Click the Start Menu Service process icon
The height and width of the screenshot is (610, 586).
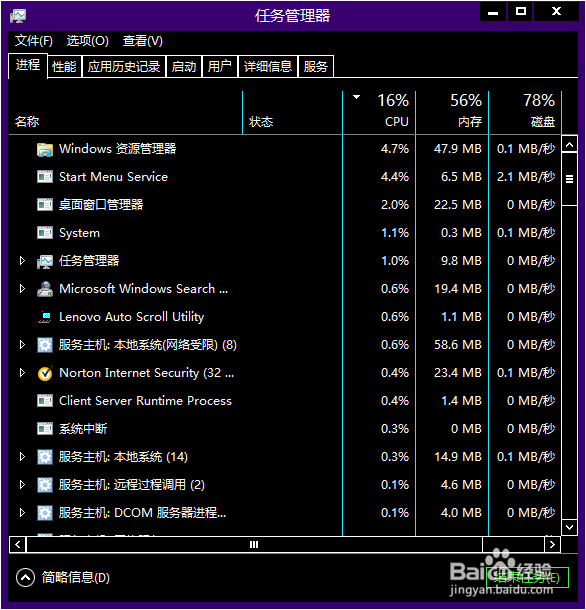(x=45, y=177)
